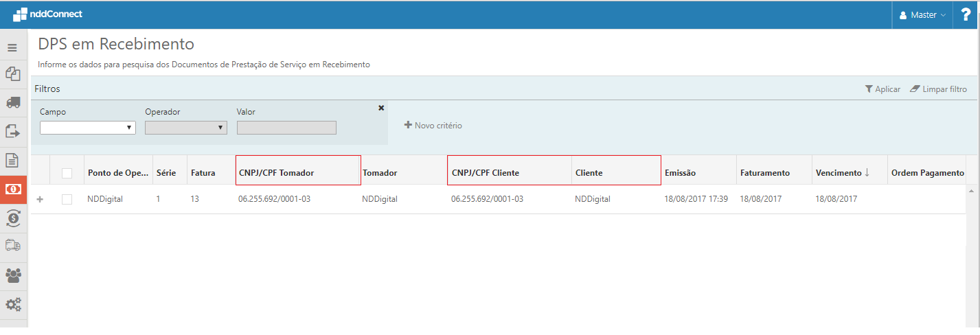Open the settings gears sidebar icon
The width and height of the screenshot is (980, 335).
click(x=12, y=303)
